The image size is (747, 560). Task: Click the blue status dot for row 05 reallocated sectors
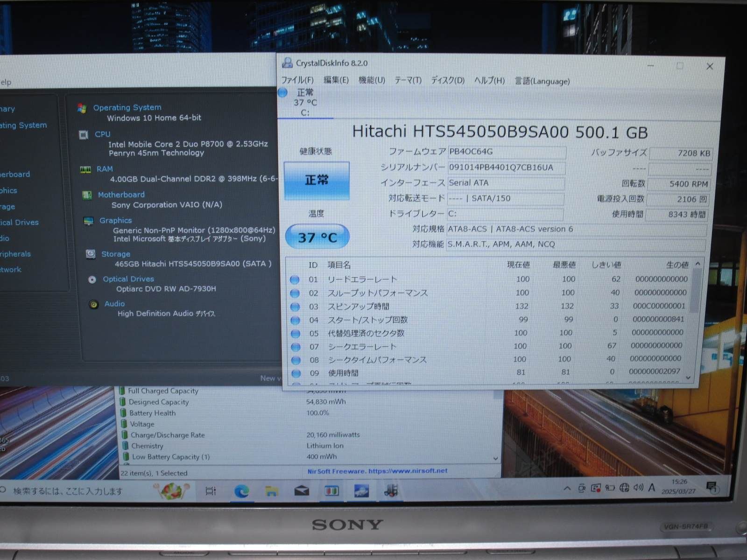point(295,333)
